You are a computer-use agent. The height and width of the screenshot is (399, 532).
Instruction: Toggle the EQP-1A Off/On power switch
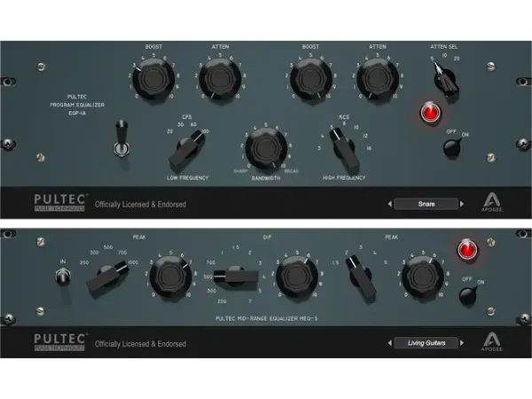click(453, 147)
